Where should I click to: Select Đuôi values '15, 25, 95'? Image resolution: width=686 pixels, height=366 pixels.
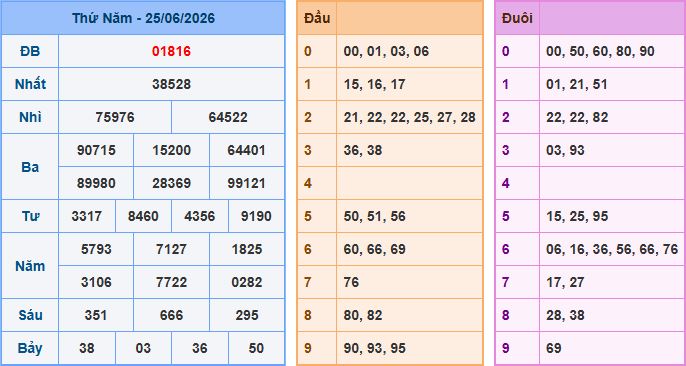pyautogui.click(x=577, y=216)
